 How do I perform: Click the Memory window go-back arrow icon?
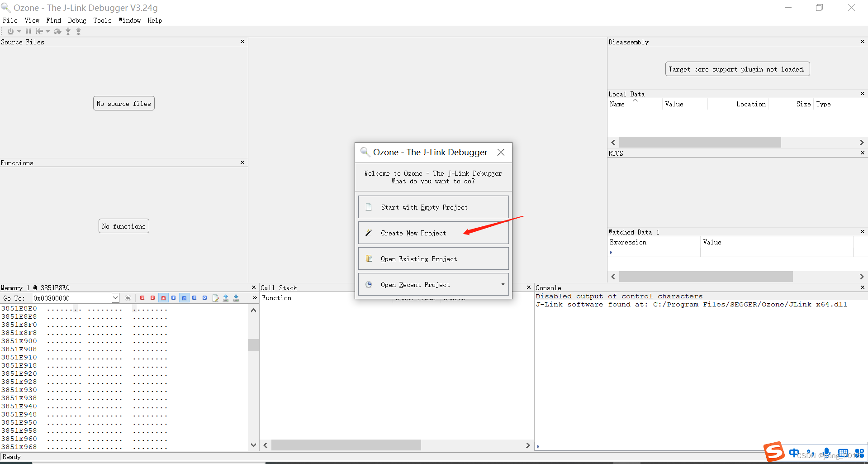click(128, 298)
